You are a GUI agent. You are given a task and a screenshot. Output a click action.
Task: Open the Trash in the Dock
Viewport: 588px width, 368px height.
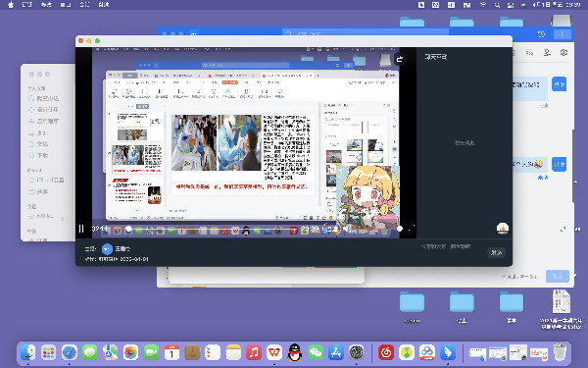[560, 352]
